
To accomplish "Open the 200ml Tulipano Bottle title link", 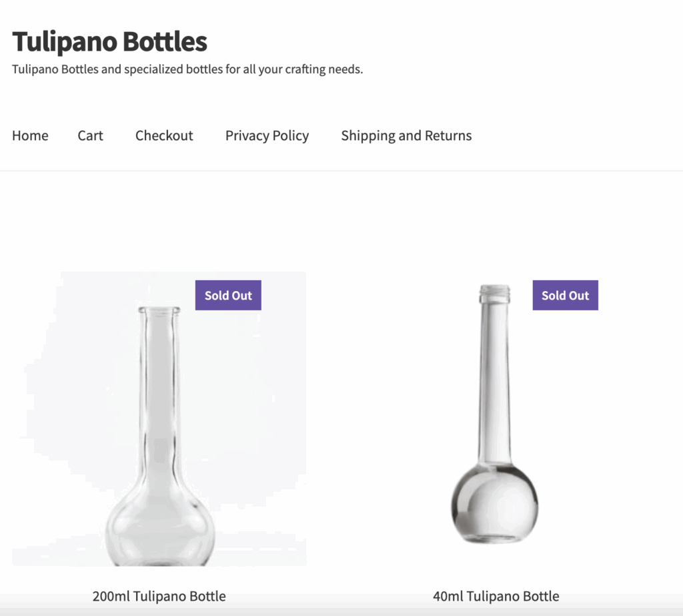I will point(159,596).
